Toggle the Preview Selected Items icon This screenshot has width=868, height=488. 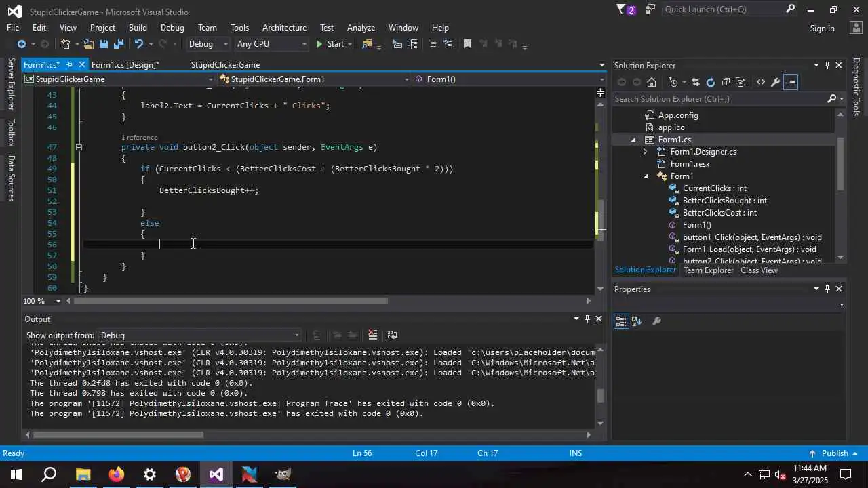[x=791, y=82]
